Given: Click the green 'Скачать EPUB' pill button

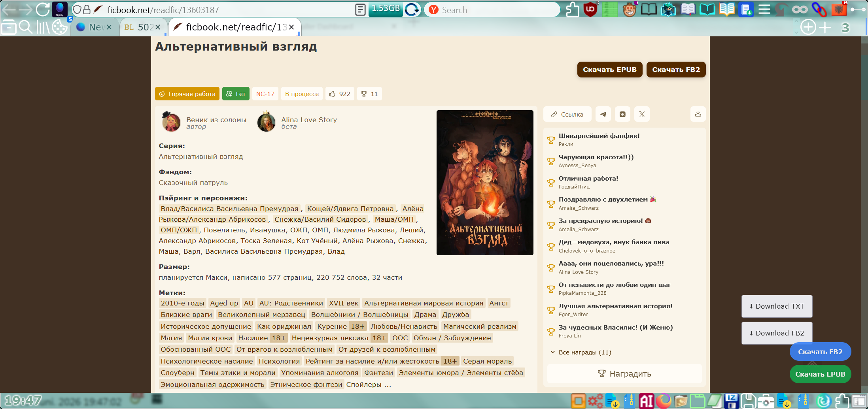Looking at the screenshot, I should point(820,374).
